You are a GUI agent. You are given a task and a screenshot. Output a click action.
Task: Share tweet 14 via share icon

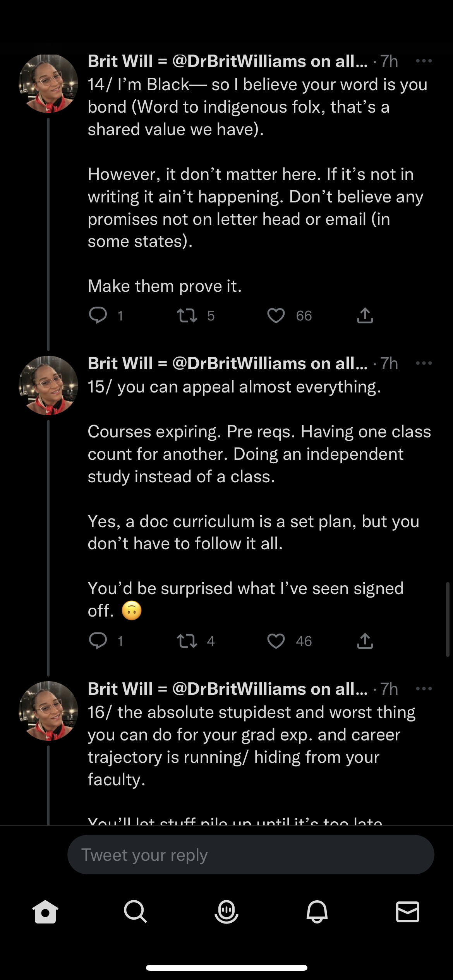(365, 315)
